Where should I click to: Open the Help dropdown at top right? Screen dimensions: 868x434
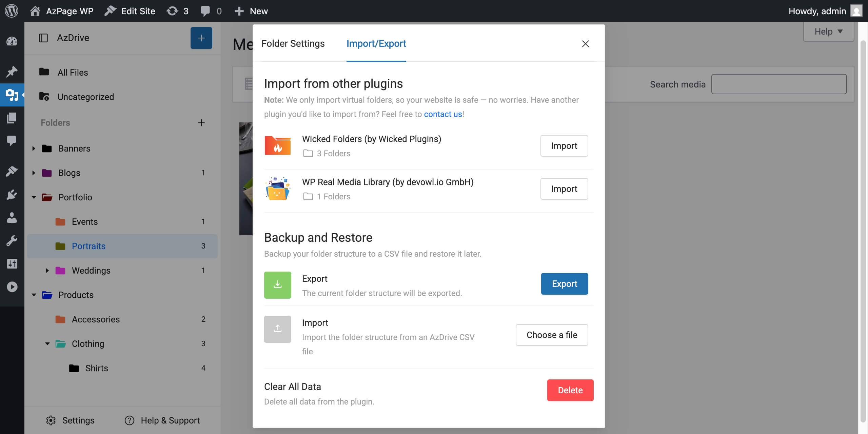click(828, 32)
